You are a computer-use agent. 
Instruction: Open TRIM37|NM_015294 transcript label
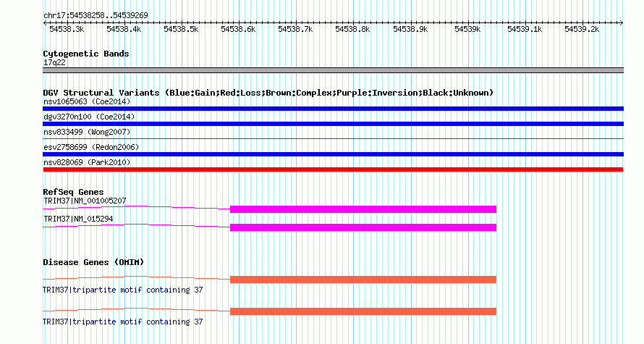pyautogui.click(x=78, y=219)
